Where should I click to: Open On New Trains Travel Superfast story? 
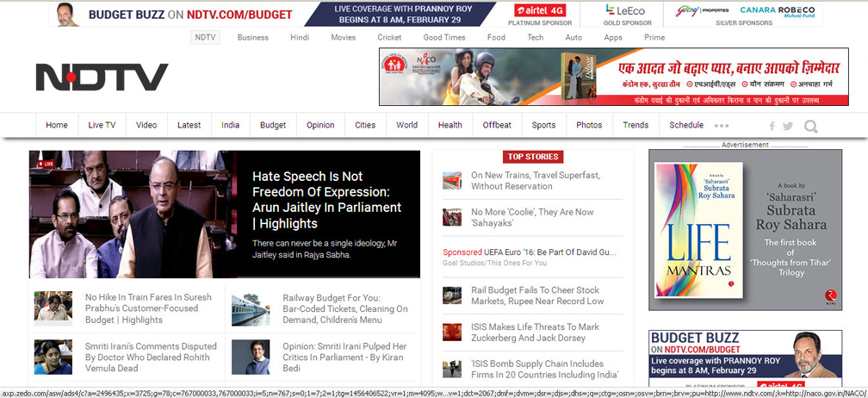tap(536, 181)
